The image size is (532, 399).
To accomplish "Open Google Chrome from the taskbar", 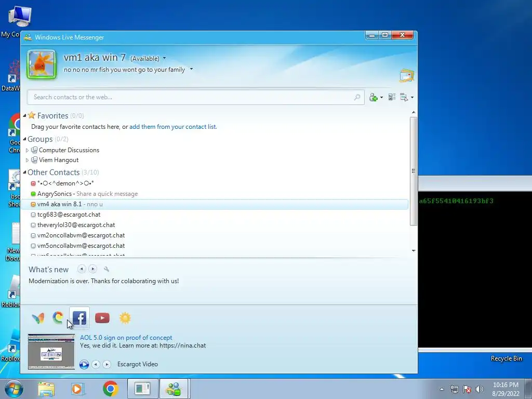I will [110, 389].
